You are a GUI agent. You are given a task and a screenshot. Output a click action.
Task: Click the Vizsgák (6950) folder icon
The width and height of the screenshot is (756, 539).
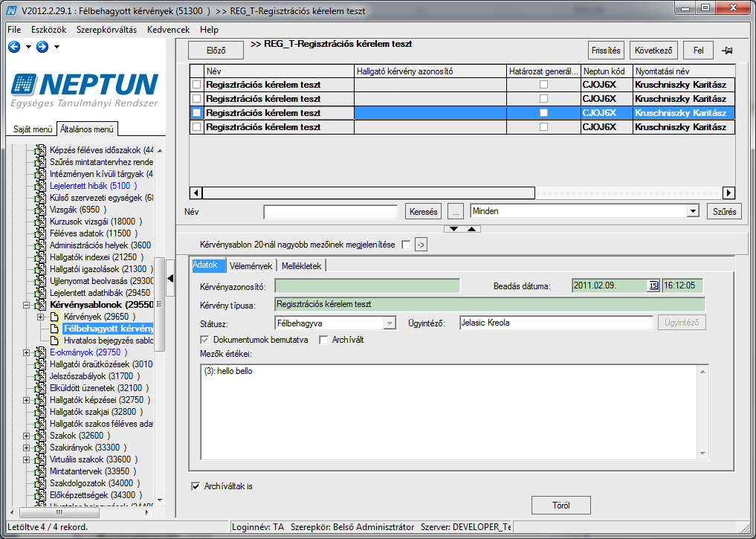pyautogui.click(x=40, y=210)
